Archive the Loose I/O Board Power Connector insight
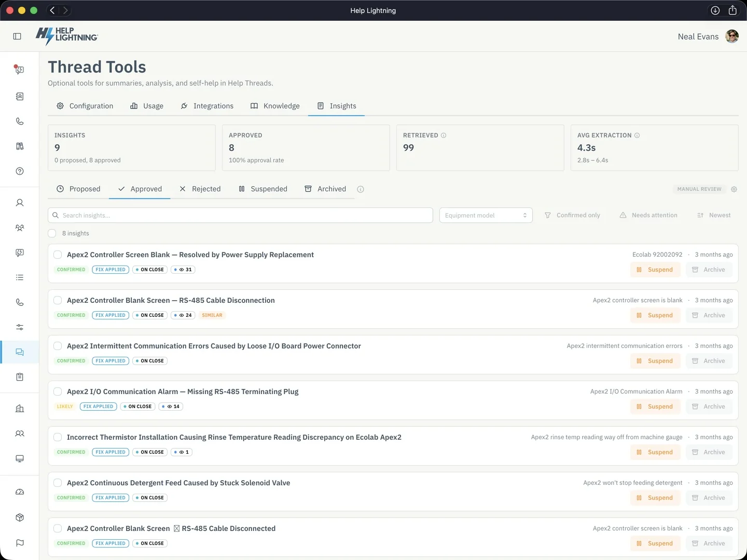747x560 pixels. 709,361
